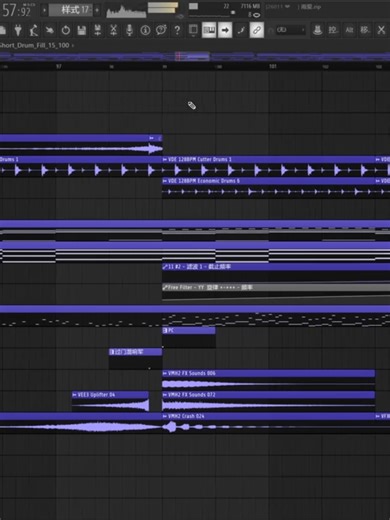390x520 pixels.
Task: Open the plugin picker plug icon
Action: (x=18, y=30)
